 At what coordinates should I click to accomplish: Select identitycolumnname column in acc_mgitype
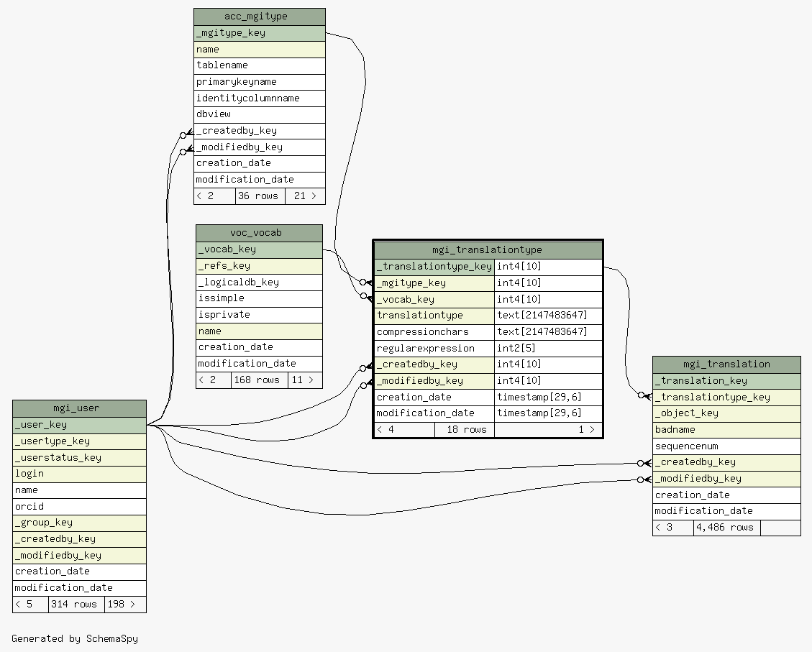(260, 98)
